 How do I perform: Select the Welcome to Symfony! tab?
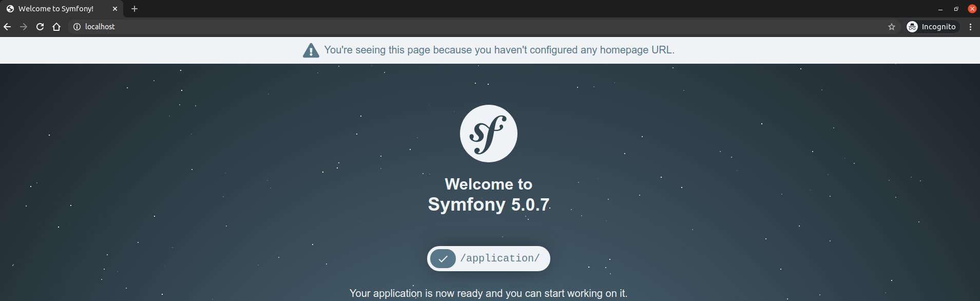click(62, 9)
